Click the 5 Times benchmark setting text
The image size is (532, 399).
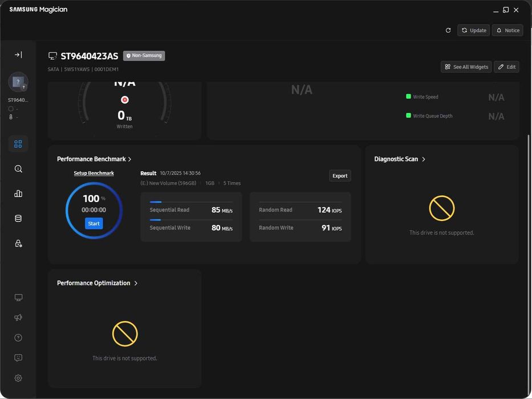point(232,183)
